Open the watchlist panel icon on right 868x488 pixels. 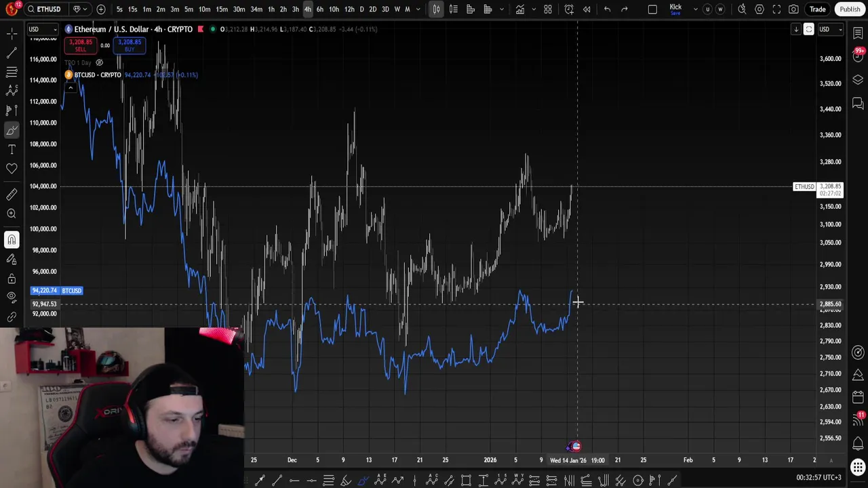[x=858, y=33]
